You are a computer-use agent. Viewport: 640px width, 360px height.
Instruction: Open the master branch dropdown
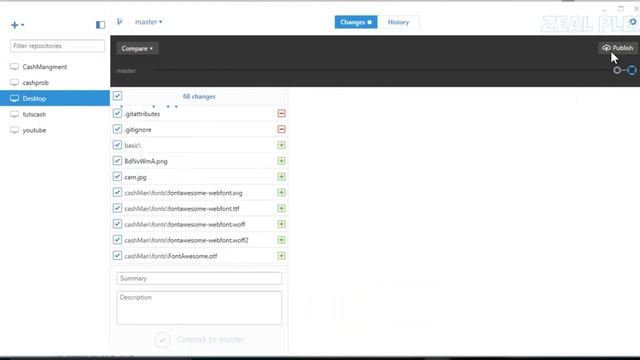point(149,22)
